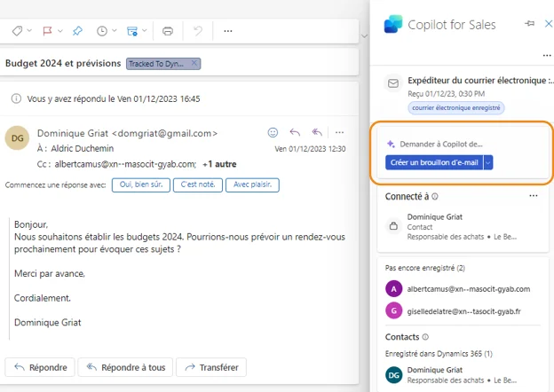This screenshot has width=554, height=392.
Task: Open the snooze clock dropdown arrow
Action: point(115,31)
